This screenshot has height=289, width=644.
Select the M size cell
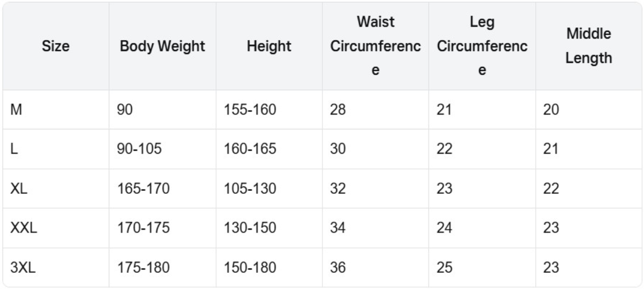coord(16,110)
